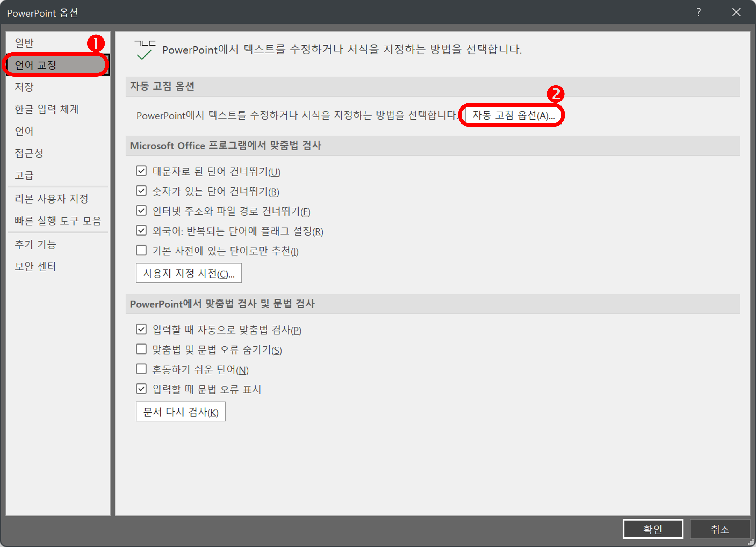Click the help question mark icon
The height and width of the screenshot is (547, 756).
point(699,12)
